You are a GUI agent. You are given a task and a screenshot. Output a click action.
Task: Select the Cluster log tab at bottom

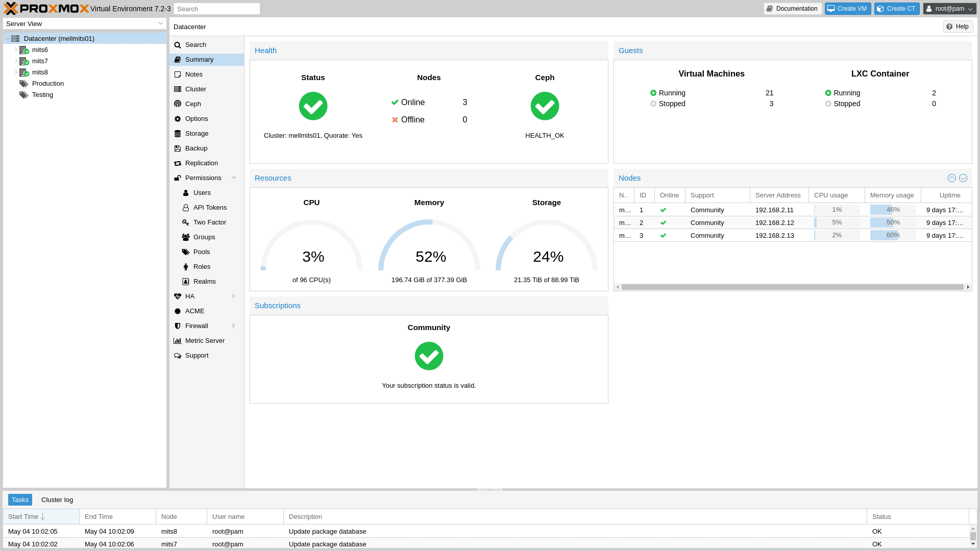pos(57,499)
